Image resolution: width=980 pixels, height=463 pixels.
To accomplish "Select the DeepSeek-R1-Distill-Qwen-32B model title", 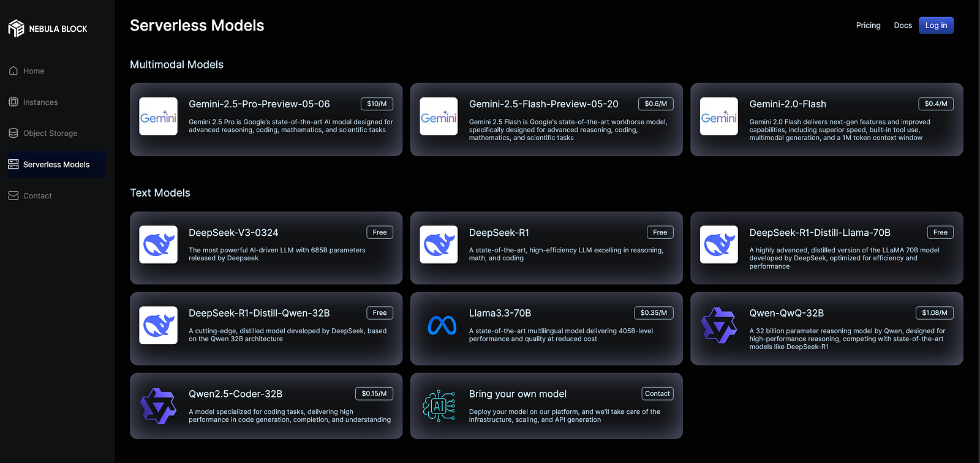I will (x=259, y=313).
